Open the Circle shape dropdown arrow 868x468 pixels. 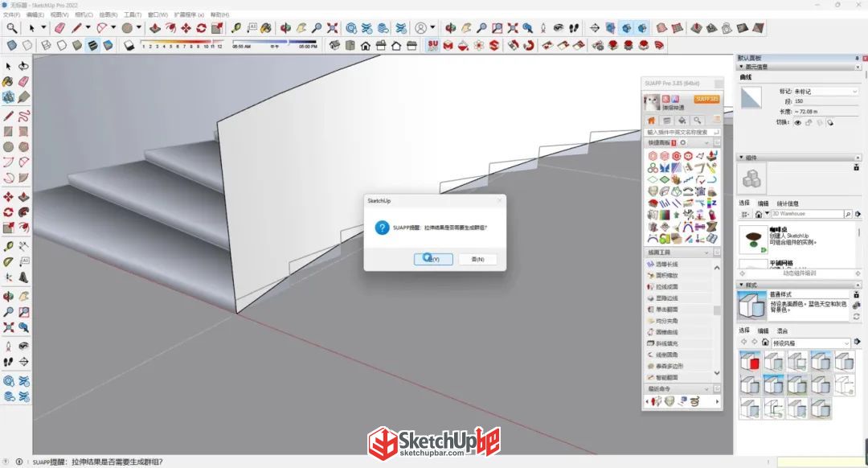tap(139, 27)
